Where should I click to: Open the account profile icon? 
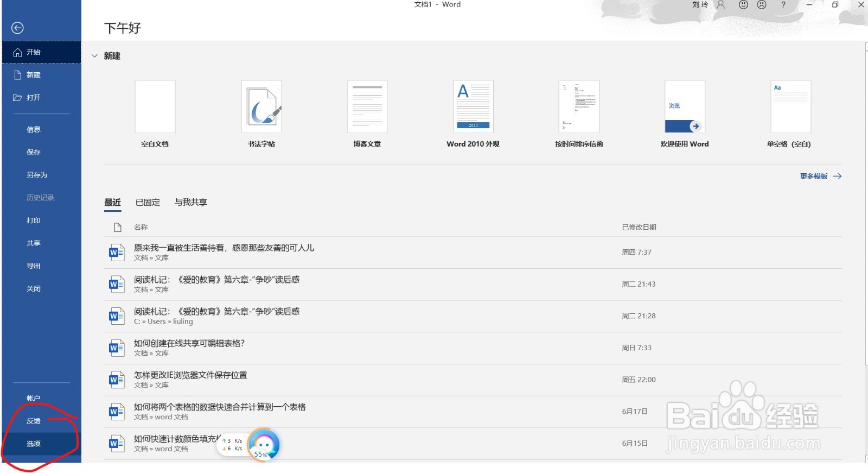point(721,4)
